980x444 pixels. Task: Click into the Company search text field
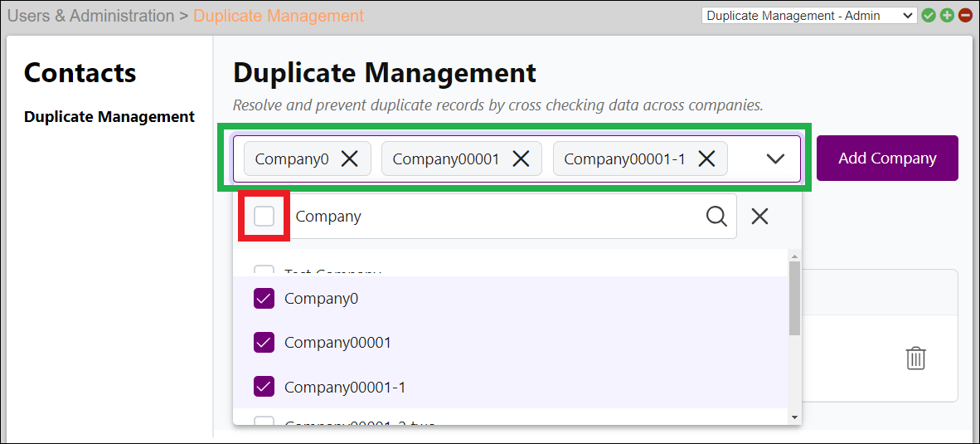pyautogui.click(x=493, y=217)
